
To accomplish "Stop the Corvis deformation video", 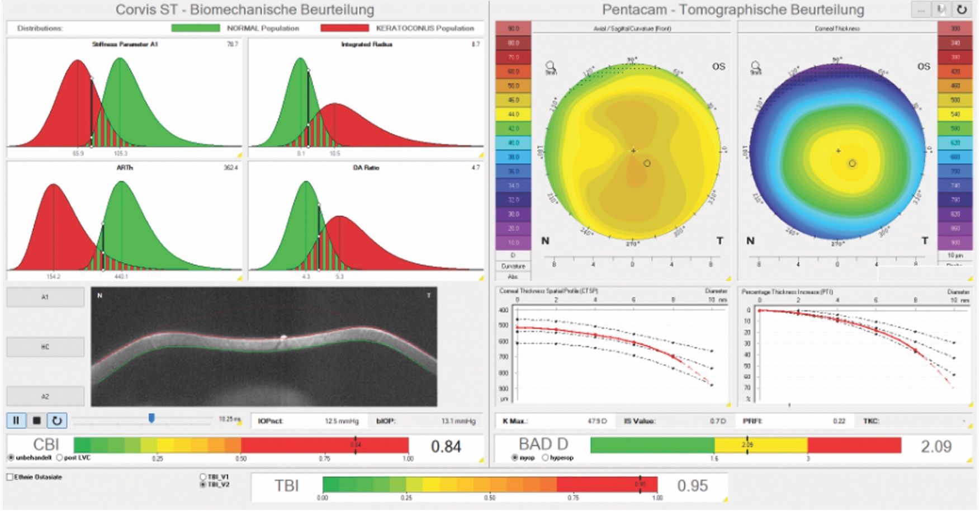I will (37, 420).
